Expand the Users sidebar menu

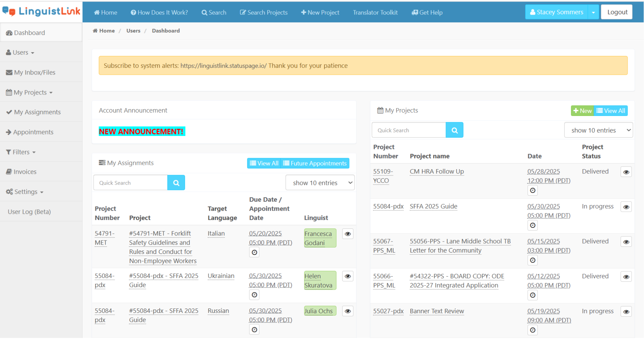(x=41, y=53)
